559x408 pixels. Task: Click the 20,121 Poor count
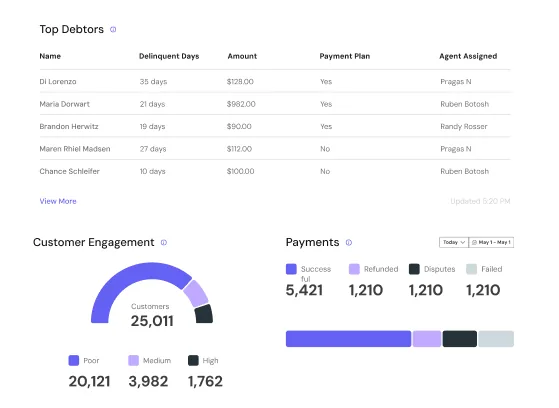point(89,382)
